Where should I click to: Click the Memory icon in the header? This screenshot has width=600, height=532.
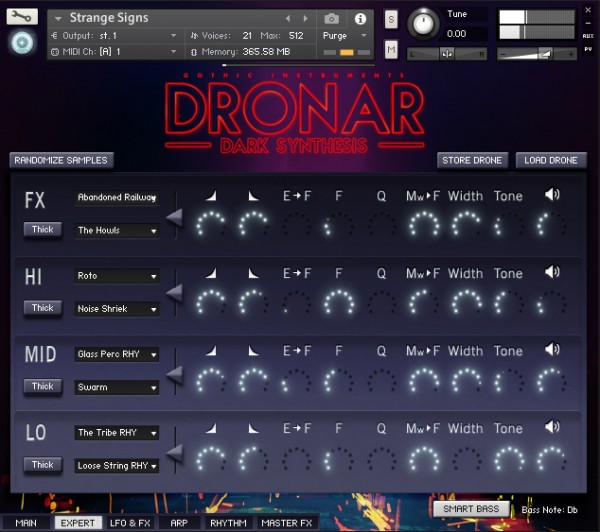point(194,52)
